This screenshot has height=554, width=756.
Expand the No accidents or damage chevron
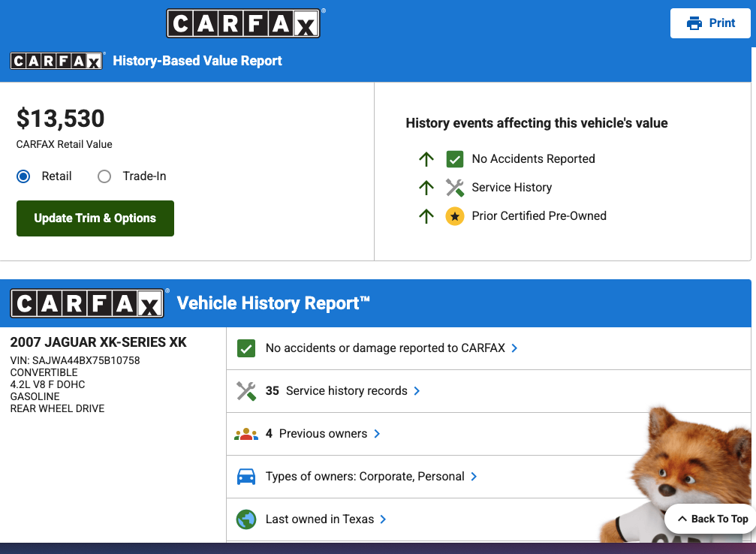[514, 348]
